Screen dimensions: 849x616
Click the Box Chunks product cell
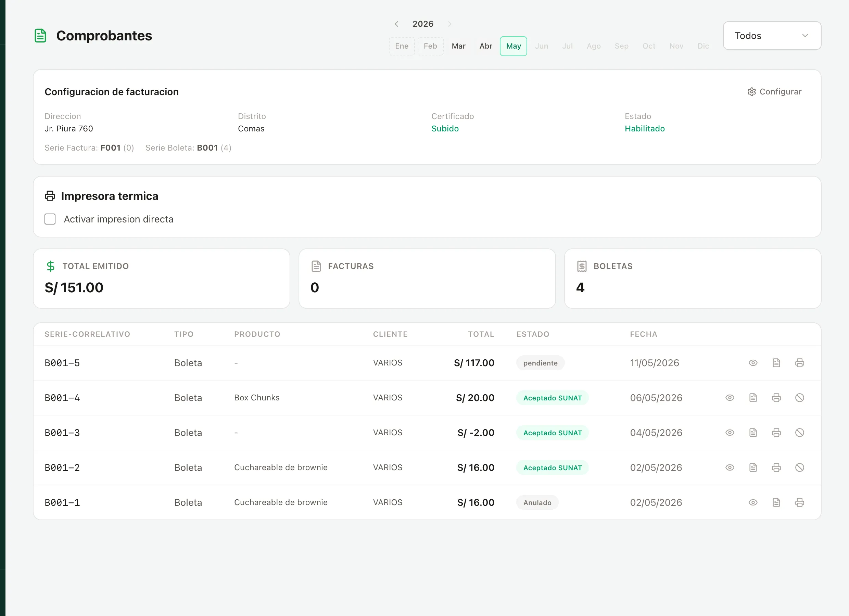point(257,397)
